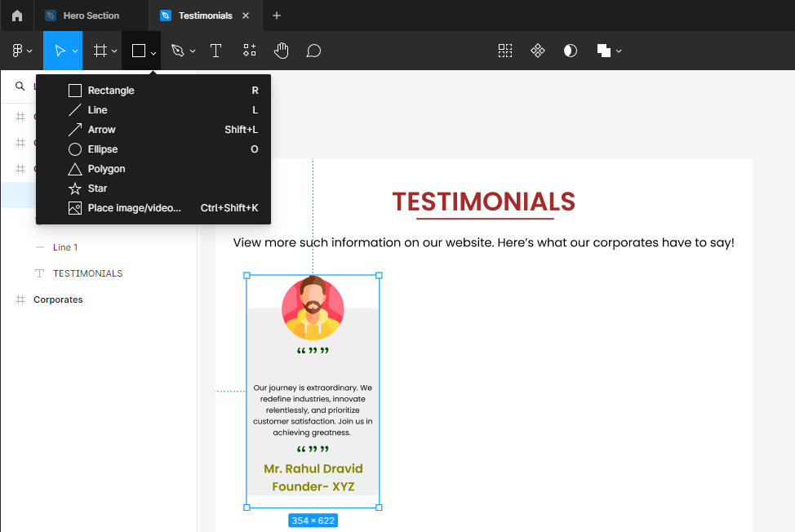The height and width of the screenshot is (532, 795).
Task: Click the testimonial quote paragraph text
Action: click(313, 410)
